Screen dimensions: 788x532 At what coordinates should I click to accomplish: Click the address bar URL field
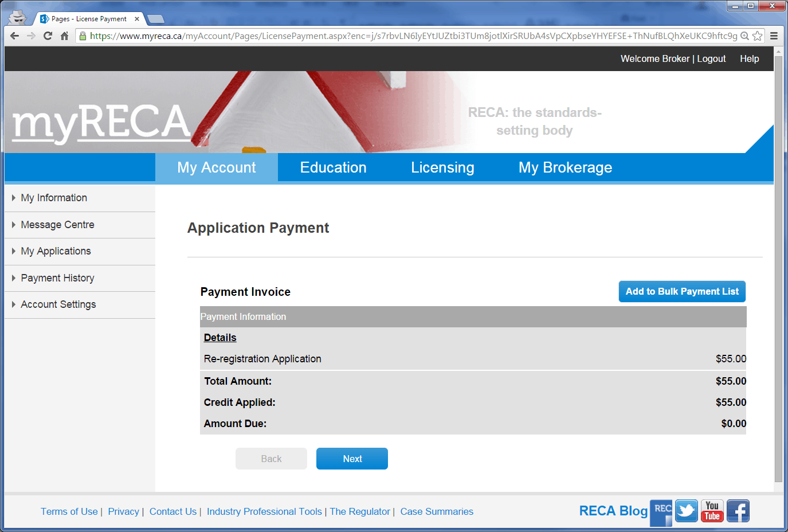click(413, 36)
